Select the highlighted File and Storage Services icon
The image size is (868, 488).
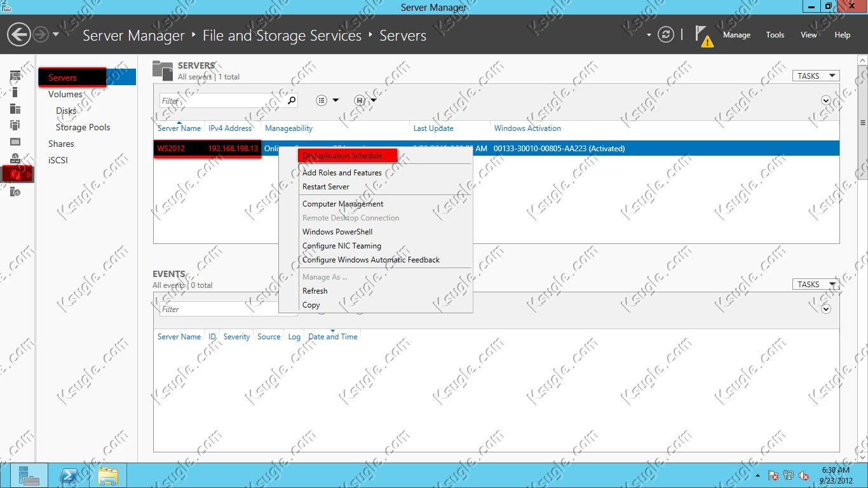(17, 174)
